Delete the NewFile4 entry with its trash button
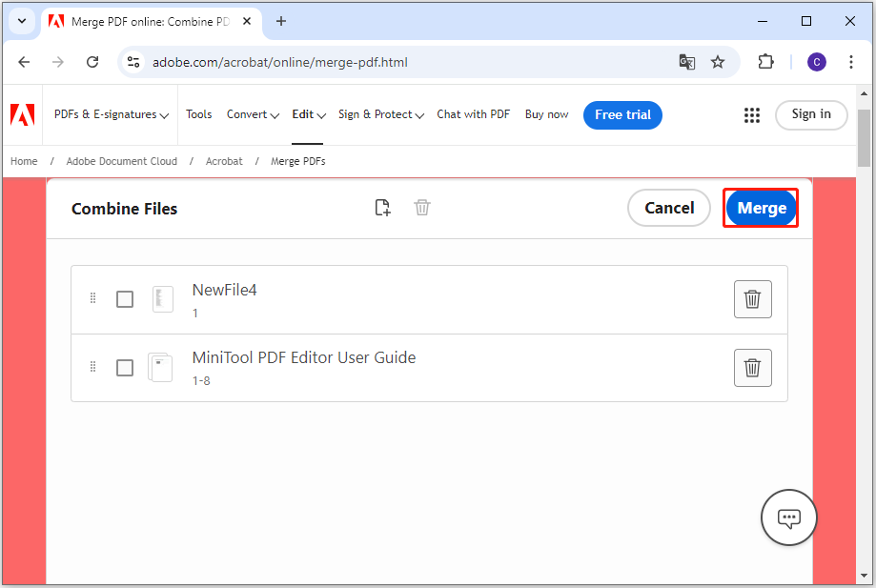 [752, 299]
